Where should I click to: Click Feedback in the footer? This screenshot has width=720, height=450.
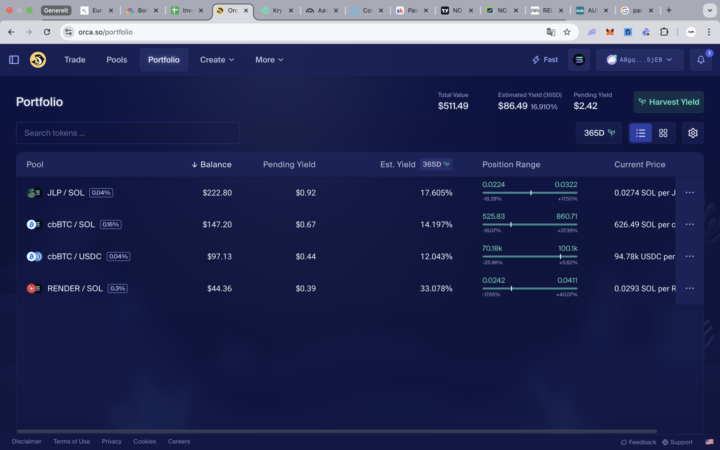tap(638, 442)
